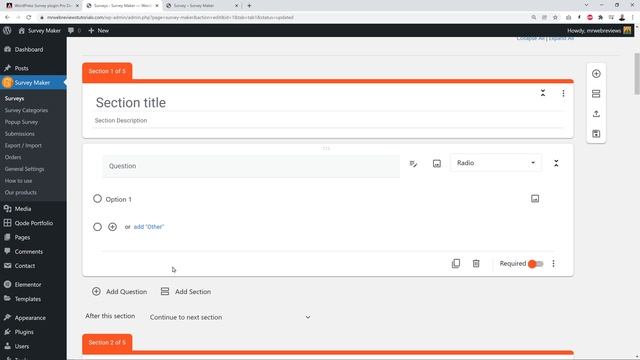Collapse Section 1 using its arrows icon
Image resolution: width=640 pixels, height=360 pixels.
point(543,93)
